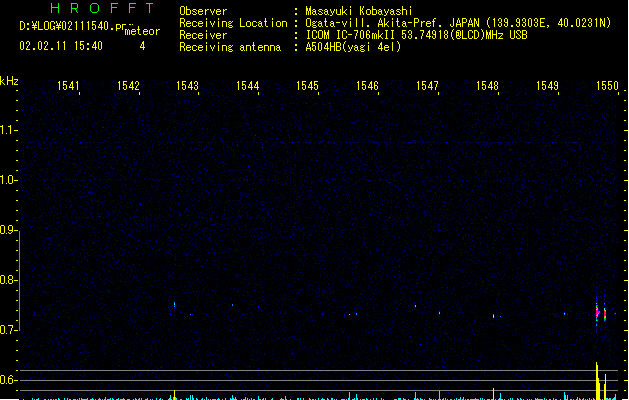Screen dimensions: 629x400
Task: Click time marker 1549
Action: [547, 86]
